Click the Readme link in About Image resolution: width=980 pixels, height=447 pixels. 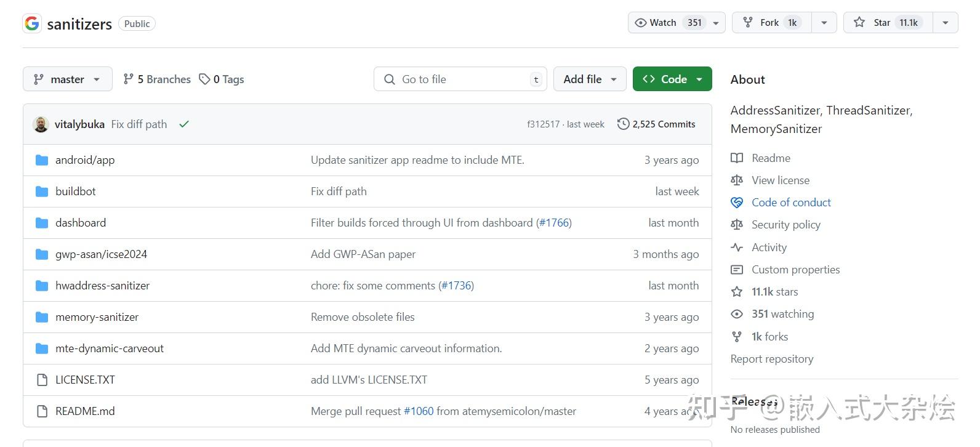pos(771,158)
